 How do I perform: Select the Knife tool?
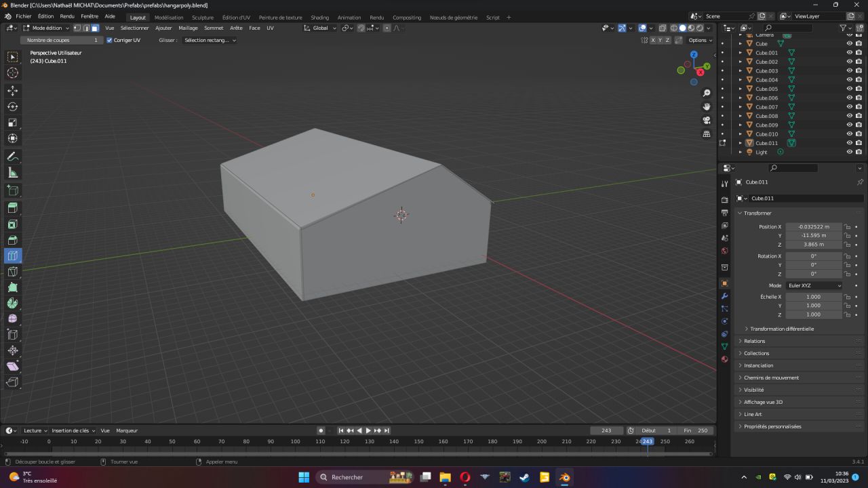point(13,272)
